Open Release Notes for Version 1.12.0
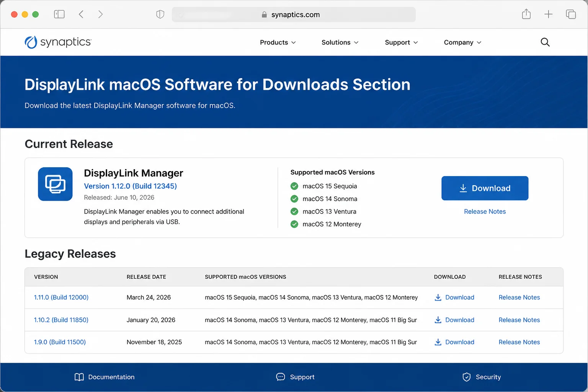Image resolution: width=588 pixels, height=392 pixels. (485, 212)
